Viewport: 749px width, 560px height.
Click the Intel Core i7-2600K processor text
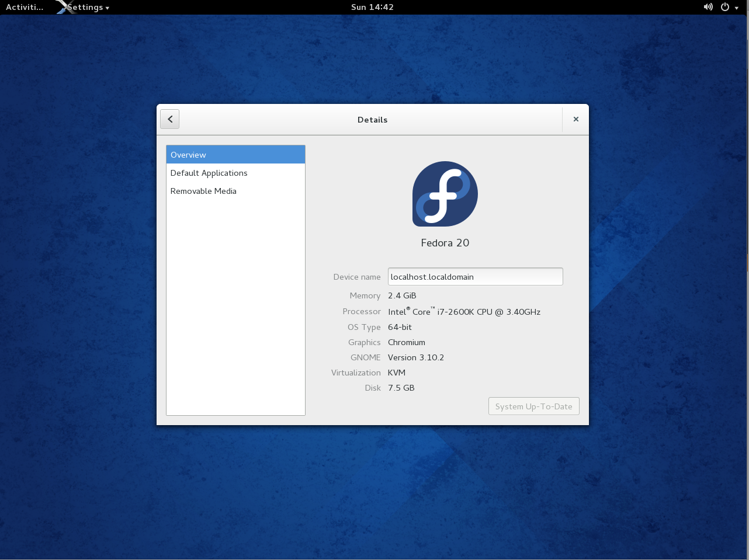pos(464,311)
